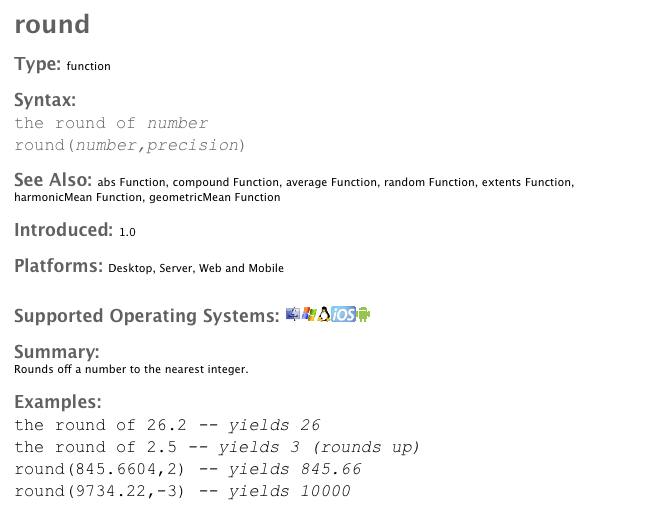Visit the harmonicMean Function link
Screen dimensions: 659x510
[x=78, y=198]
